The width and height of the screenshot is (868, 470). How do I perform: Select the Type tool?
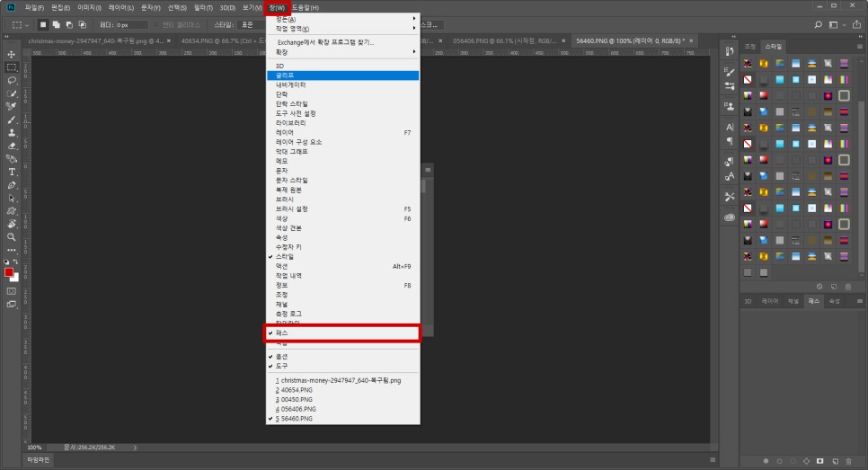coord(11,173)
